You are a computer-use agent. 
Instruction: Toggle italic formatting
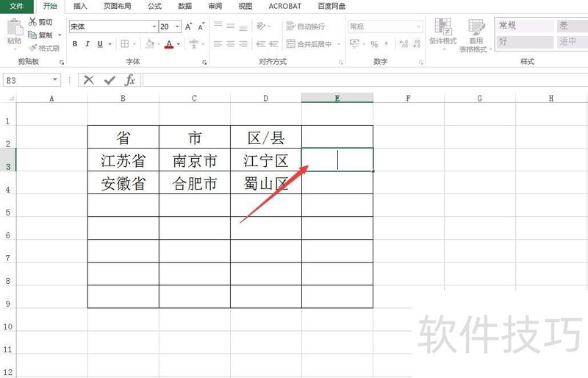[87, 44]
